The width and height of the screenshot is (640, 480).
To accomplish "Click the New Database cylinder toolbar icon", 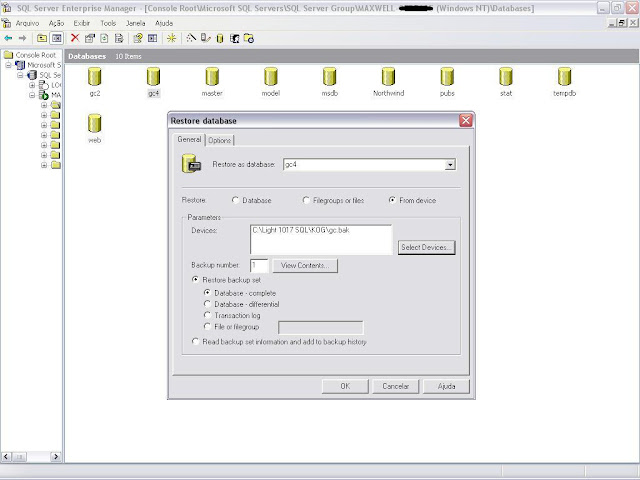I will click(x=220, y=38).
